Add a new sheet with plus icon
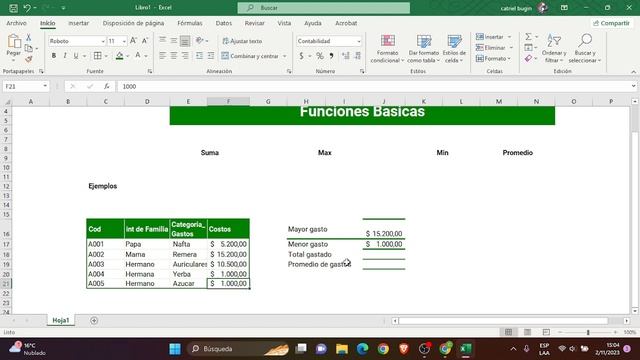Screen dimensions: 640x360 pyautogui.click(x=94, y=321)
